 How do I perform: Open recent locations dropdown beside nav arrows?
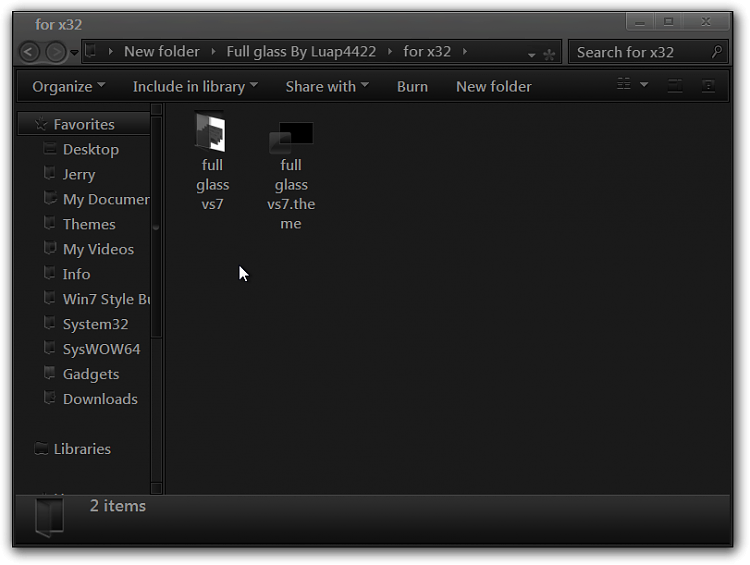tap(74, 52)
